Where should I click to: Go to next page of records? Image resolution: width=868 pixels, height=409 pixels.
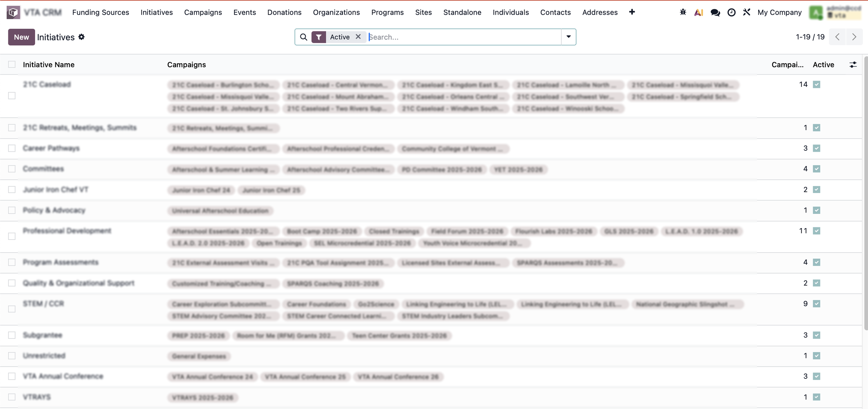(854, 37)
